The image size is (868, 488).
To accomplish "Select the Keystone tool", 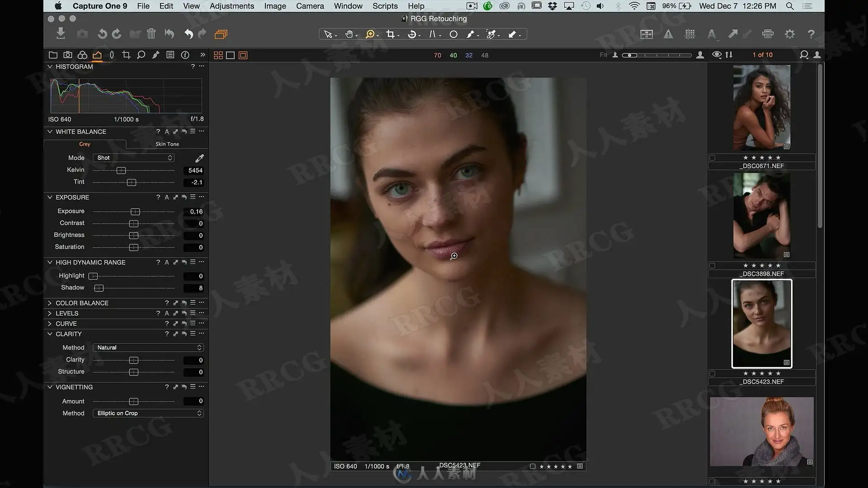I will point(433,34).
